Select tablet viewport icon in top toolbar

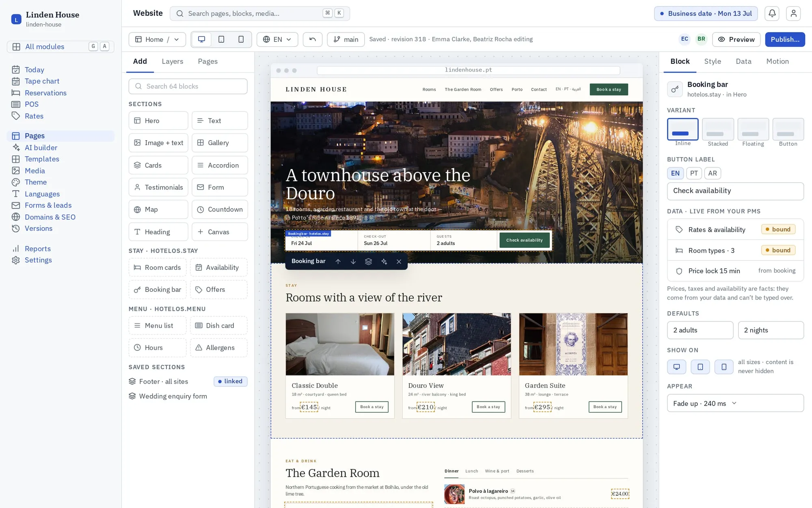pos(221,39)
